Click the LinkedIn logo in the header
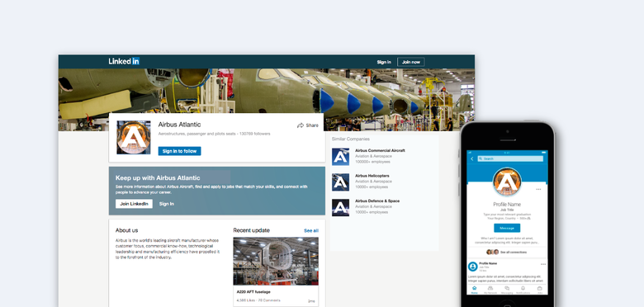Image resolution: width=644 pixels, height=307 pixels. pos(124,62)
